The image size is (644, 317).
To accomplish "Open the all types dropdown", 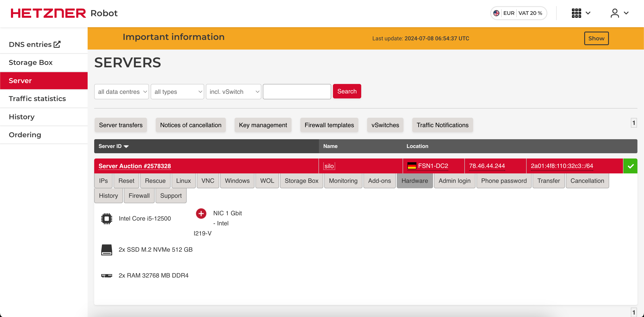I will click(177, 92).
